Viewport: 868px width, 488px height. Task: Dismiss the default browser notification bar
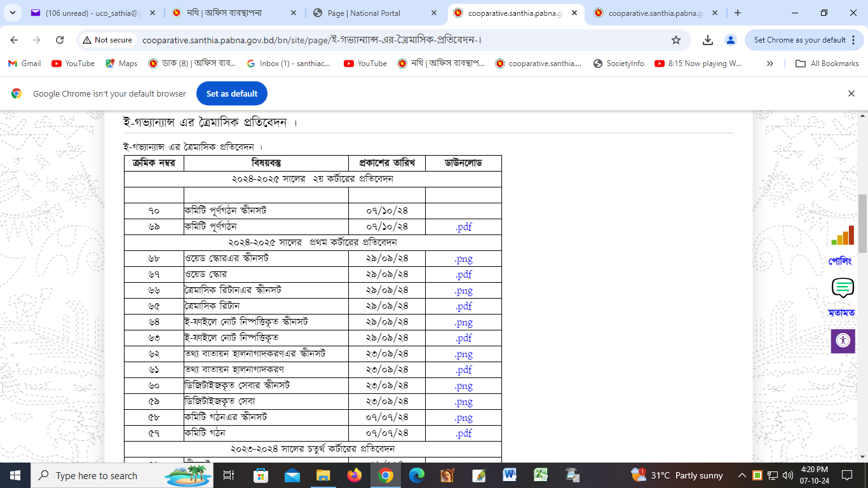click(x=851, y=93)
